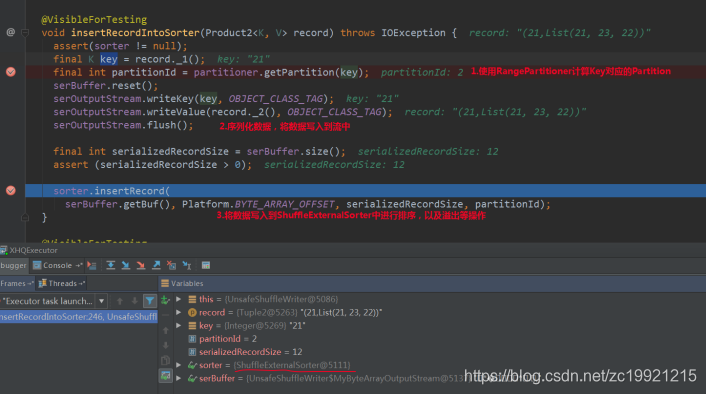Click 'assert(sorter != null);' line
This screenshot has width=707, height=395.
120,46
